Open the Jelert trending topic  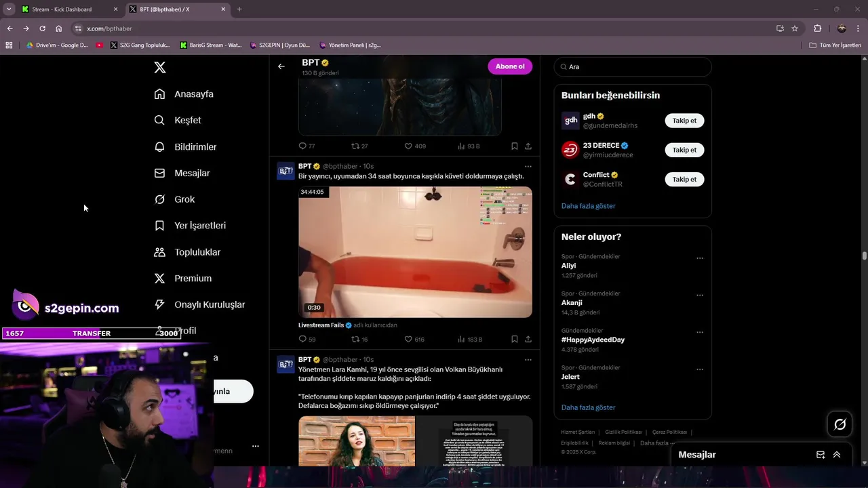coord(570,377)
